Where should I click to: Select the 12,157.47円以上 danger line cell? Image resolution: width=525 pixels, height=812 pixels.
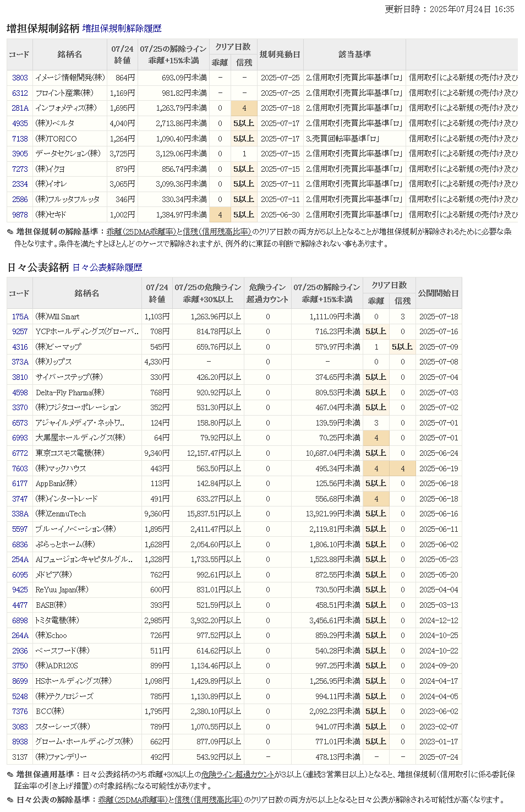[x=208, y=453]
